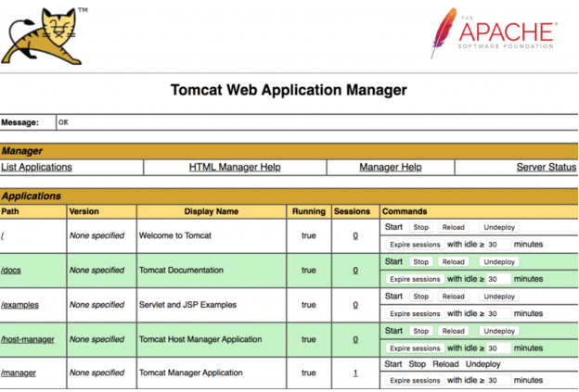
Task: Undeploy the Servlet and JSP Examples application
Action: (x=499, y=297)
